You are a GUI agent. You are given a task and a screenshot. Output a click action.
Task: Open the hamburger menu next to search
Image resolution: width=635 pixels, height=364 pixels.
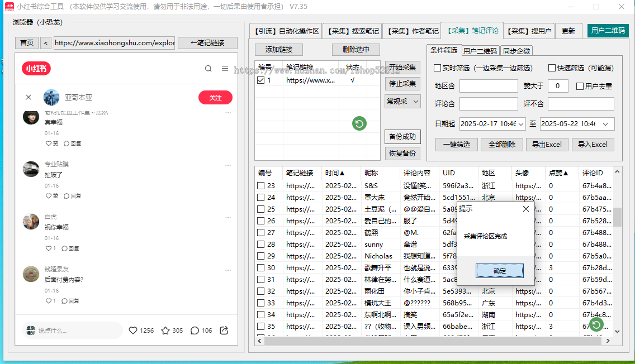pyautogui.click(x=225, y=68)
